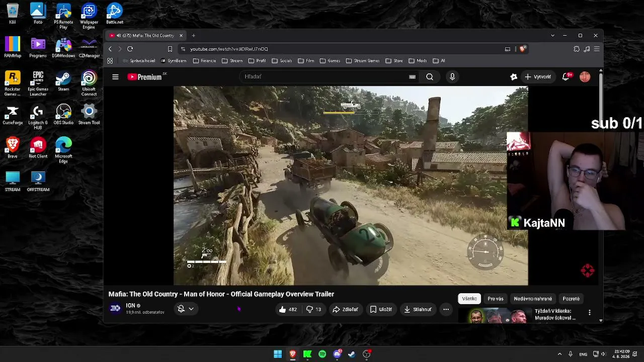Open the Stream Games bookmarks folder
The image size is (644, 362).
click(363, 61)
